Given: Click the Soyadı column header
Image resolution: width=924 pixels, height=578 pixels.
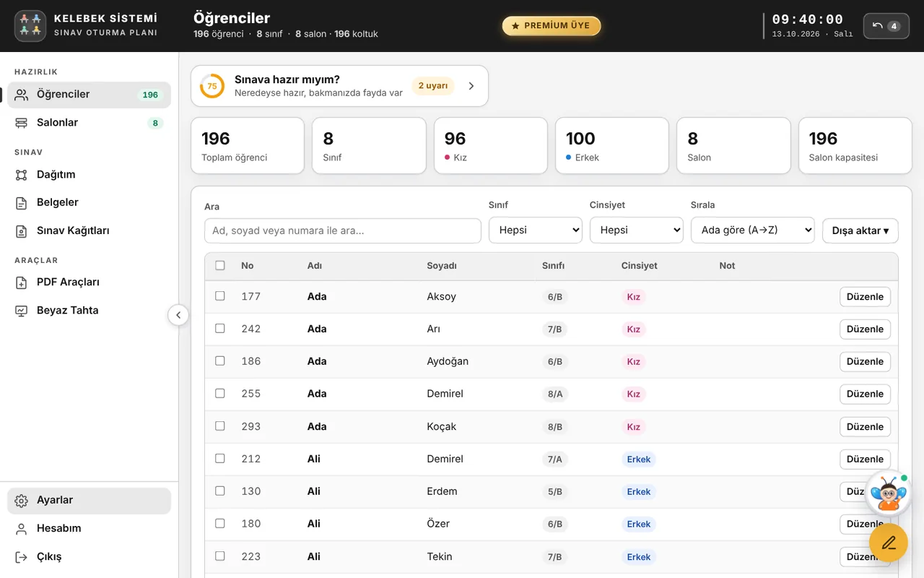Looking at the screenshot, I should coord(442,266).
